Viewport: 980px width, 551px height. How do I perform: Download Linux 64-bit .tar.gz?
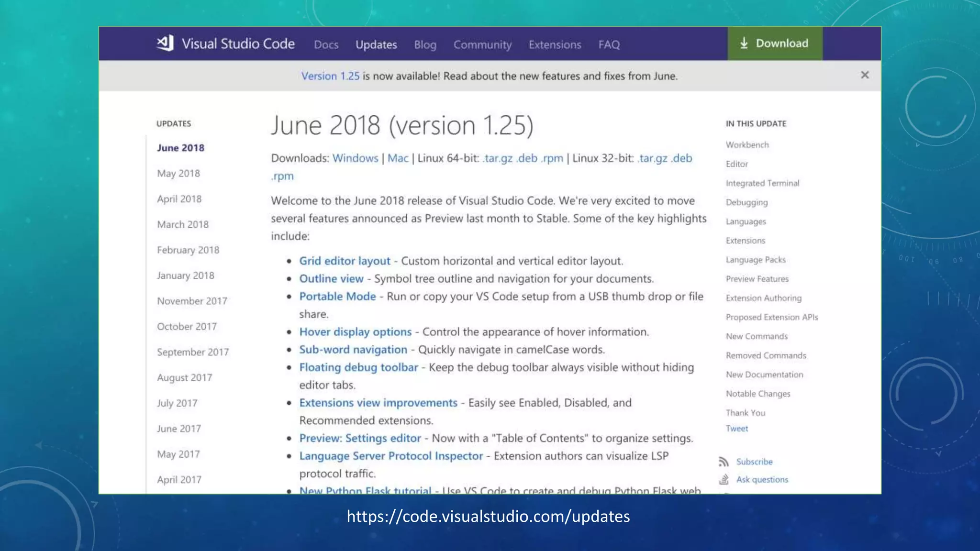pyautogui.click(x=498, y=158)
